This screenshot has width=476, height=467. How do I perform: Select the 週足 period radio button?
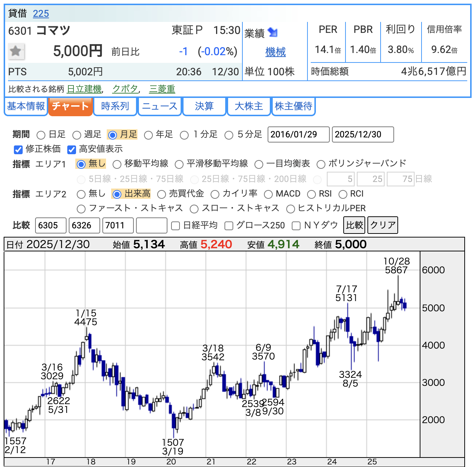point(77,135)
